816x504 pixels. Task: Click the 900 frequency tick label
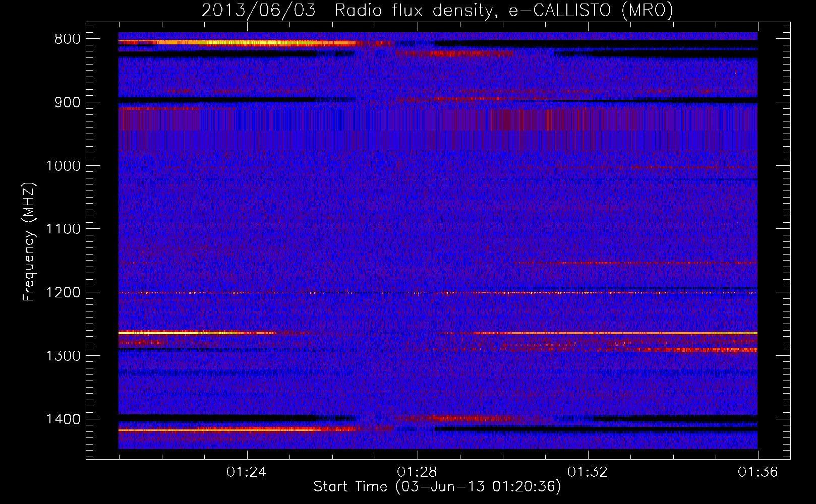(67, 102)
